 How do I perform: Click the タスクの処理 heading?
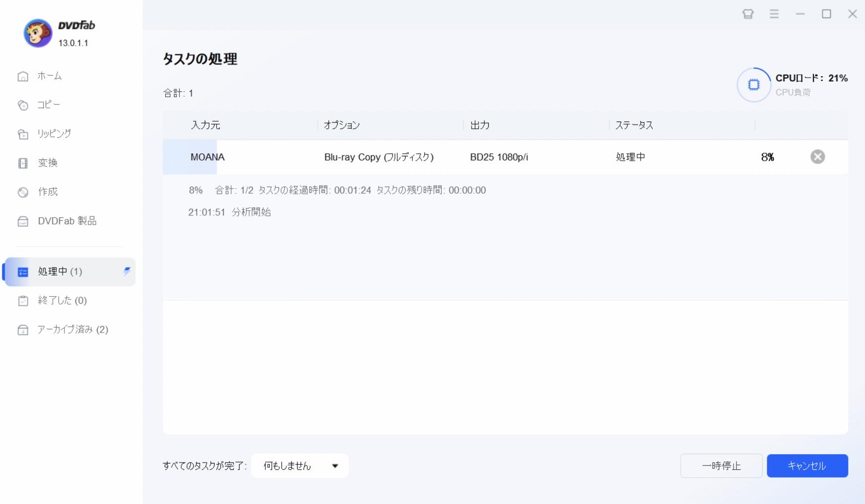[200, 59]
